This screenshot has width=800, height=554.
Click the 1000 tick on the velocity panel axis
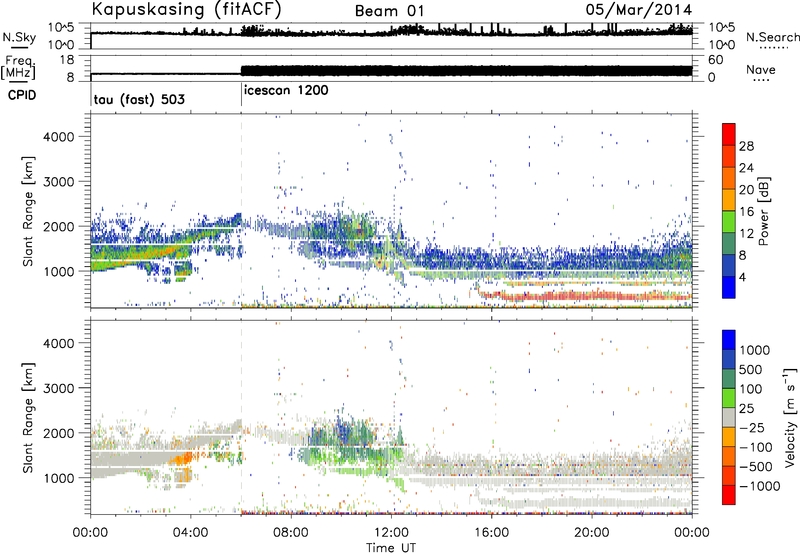pyautogui.click(x=59, y=477)
